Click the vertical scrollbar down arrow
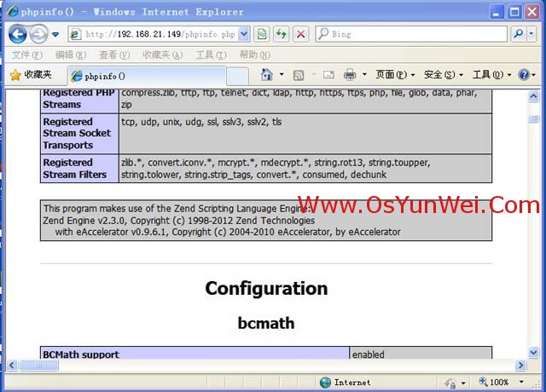 click(533, 353)
